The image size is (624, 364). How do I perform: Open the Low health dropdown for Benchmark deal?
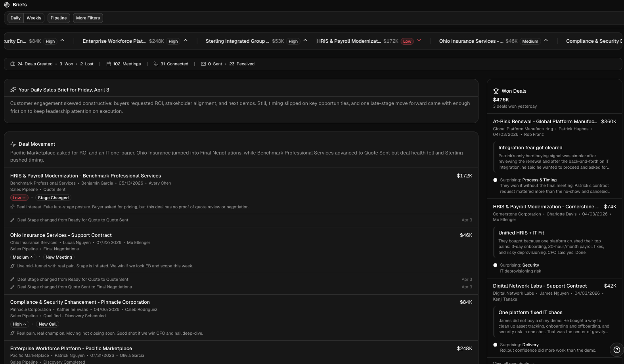click(19, 198)
